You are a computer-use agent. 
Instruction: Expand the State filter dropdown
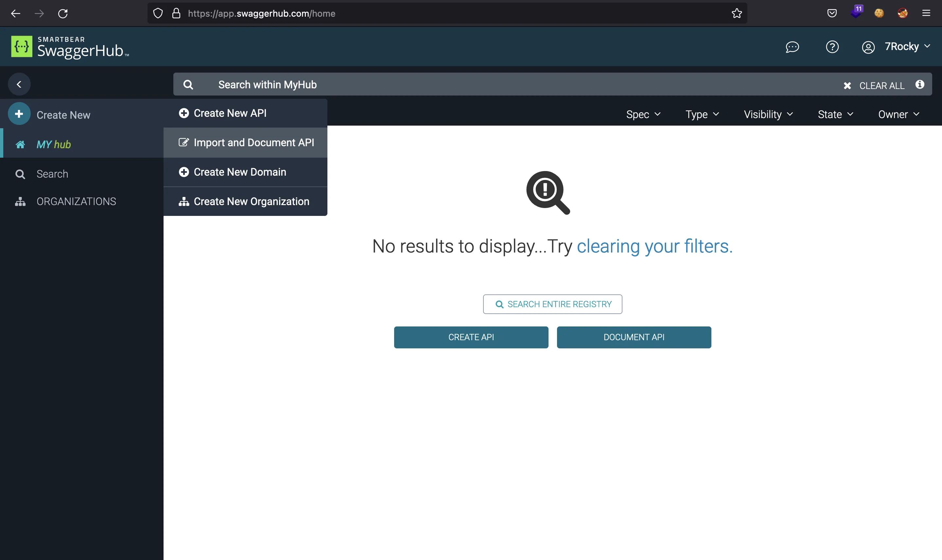pos(836,114)
